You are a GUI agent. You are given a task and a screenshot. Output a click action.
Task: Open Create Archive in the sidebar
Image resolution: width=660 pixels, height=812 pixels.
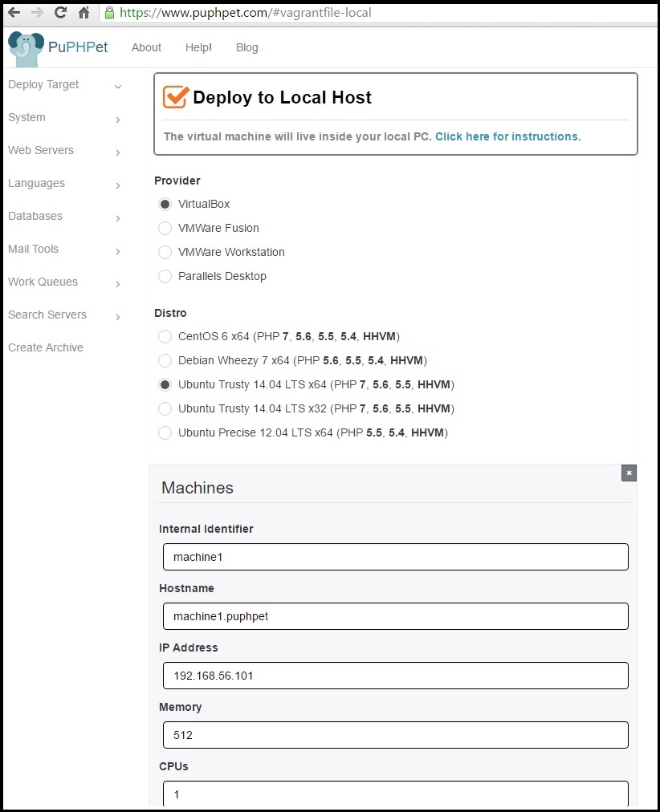click(46, 347)
